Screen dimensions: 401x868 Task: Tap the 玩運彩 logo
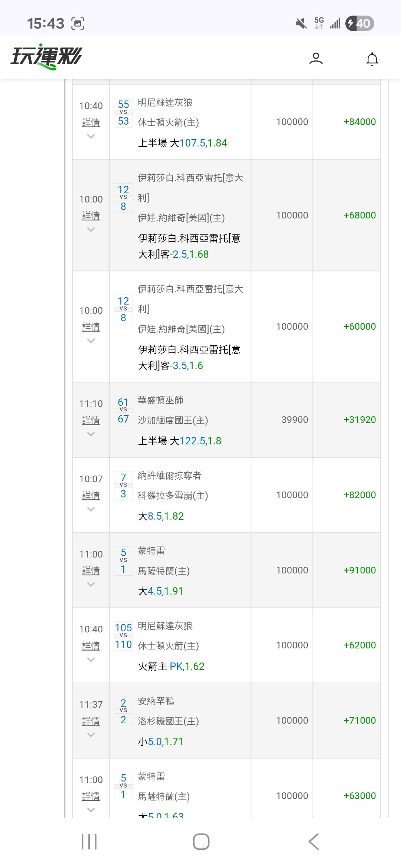[x=46, y=57]
